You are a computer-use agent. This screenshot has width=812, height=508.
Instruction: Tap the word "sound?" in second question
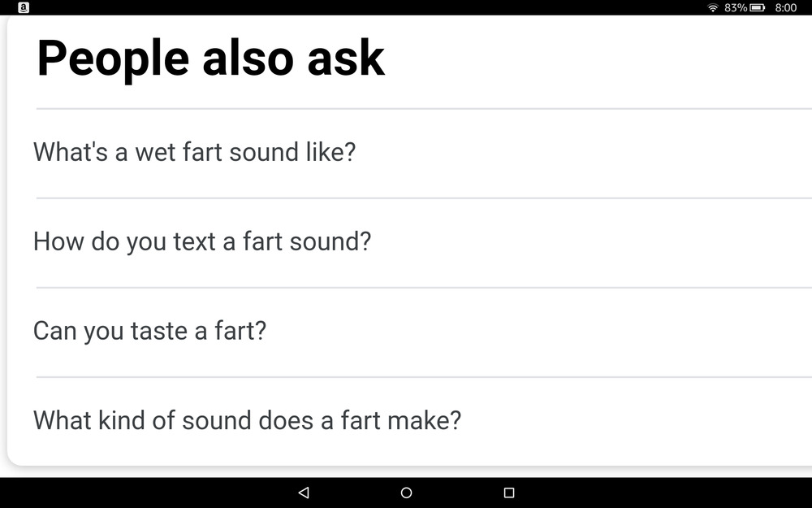pyautogui.click(x=330, y=241)
